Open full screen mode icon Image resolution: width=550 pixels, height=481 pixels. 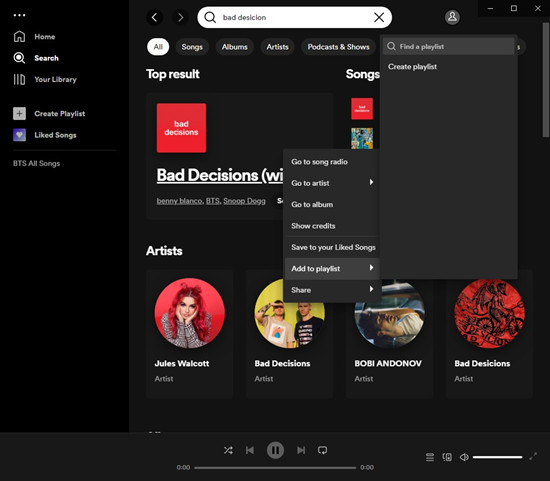coord(533,456)
